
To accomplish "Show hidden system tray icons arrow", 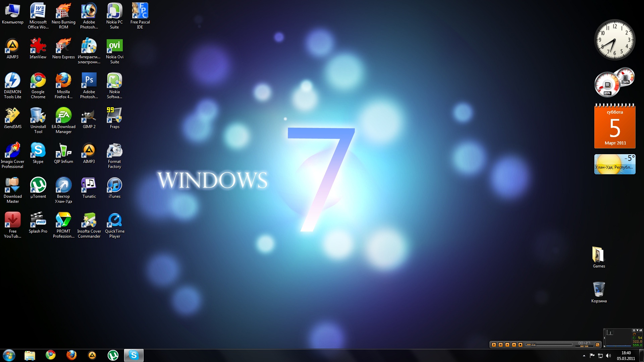I will [x=584, y=356].
